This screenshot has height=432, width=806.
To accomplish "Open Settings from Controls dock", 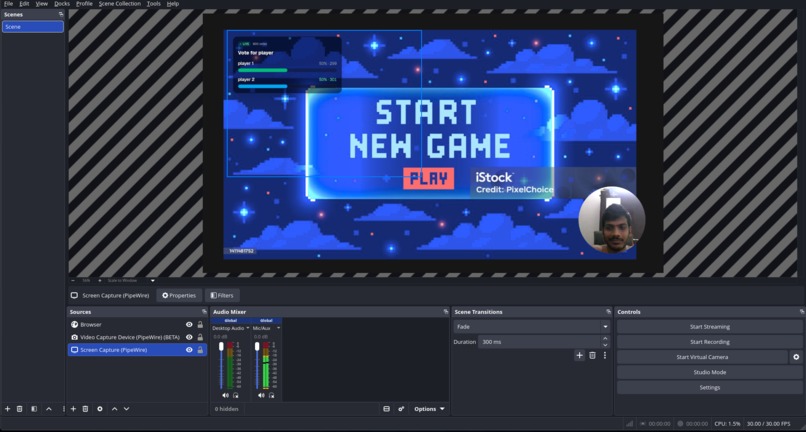I will (709, 387).
